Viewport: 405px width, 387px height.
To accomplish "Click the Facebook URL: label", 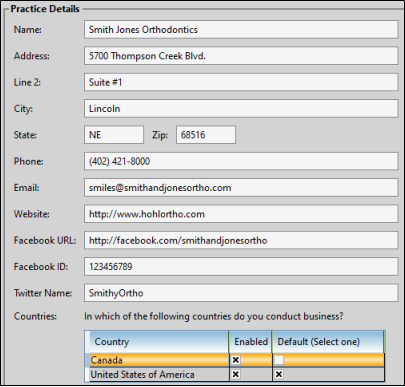I will [45, 241].
